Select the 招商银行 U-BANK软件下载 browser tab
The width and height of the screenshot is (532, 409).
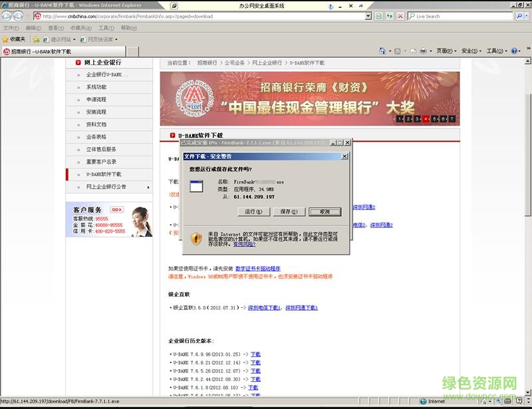coord(37,51)
